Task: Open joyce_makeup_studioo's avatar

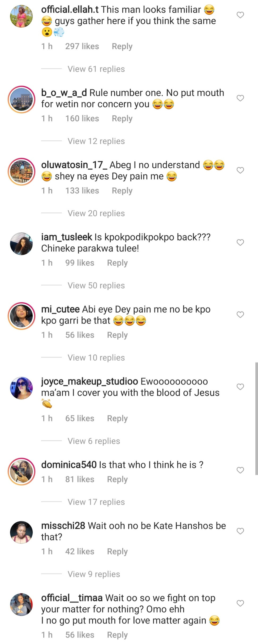Action: pyautogui.click(x=21, y=388)
